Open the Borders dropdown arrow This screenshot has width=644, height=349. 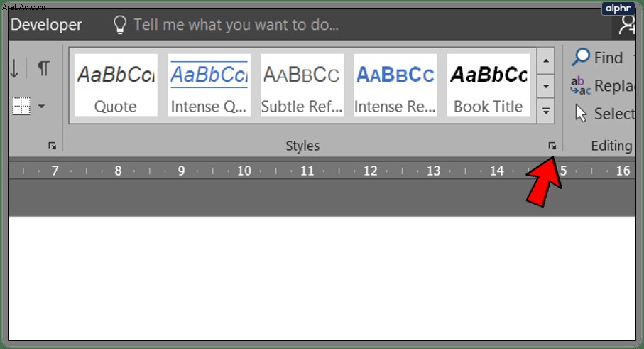(x=41, y=106)
